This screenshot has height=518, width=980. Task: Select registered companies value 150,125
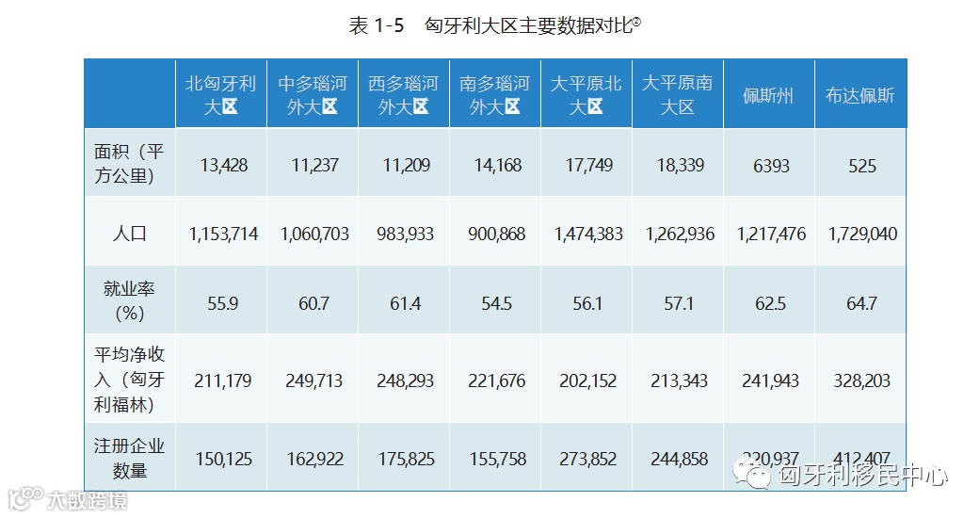pyautogui.click(x=224, y=460)
